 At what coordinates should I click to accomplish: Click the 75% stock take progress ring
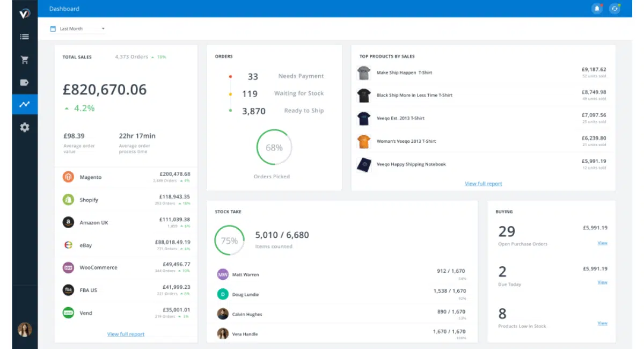230,241
